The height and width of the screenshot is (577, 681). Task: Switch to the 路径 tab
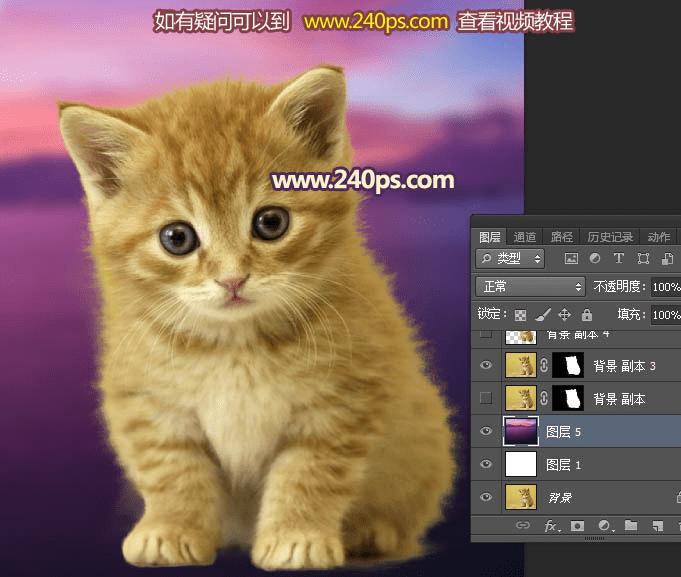click(x=561, y=237)
